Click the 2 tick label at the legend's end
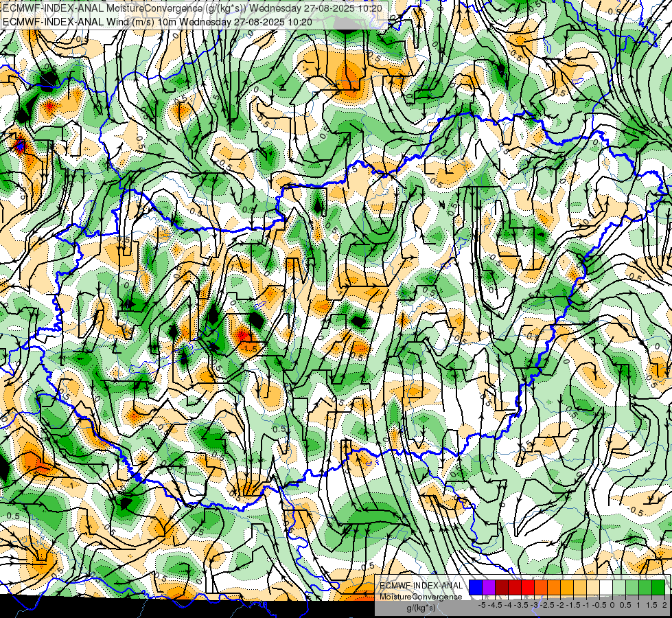 coord(664,605)
